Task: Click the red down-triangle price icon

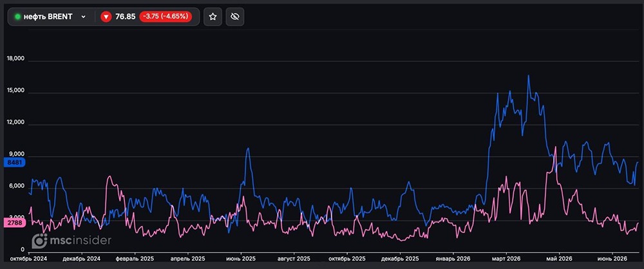Action: pyautogui.click(x=106, y=17)
